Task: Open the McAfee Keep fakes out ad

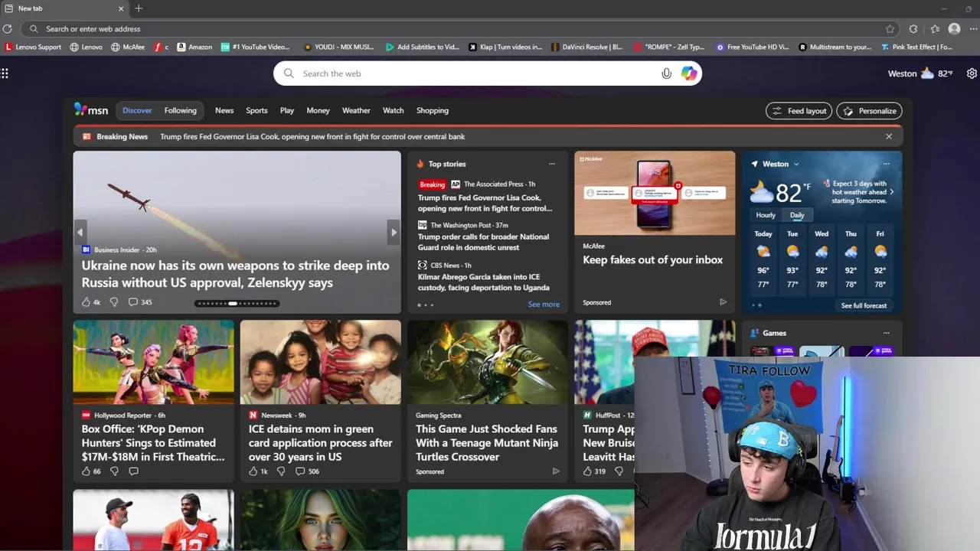Action: [x=655, y=232]
